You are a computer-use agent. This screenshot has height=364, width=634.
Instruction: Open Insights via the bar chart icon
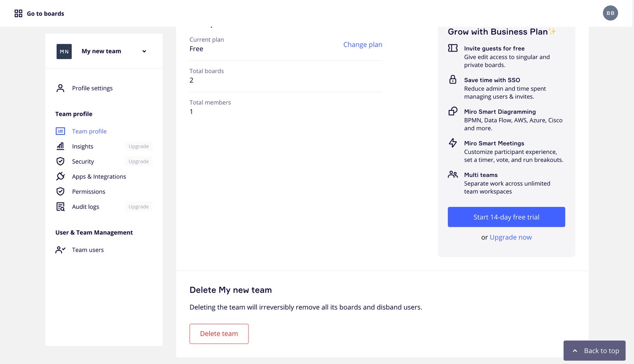[60, 146]
